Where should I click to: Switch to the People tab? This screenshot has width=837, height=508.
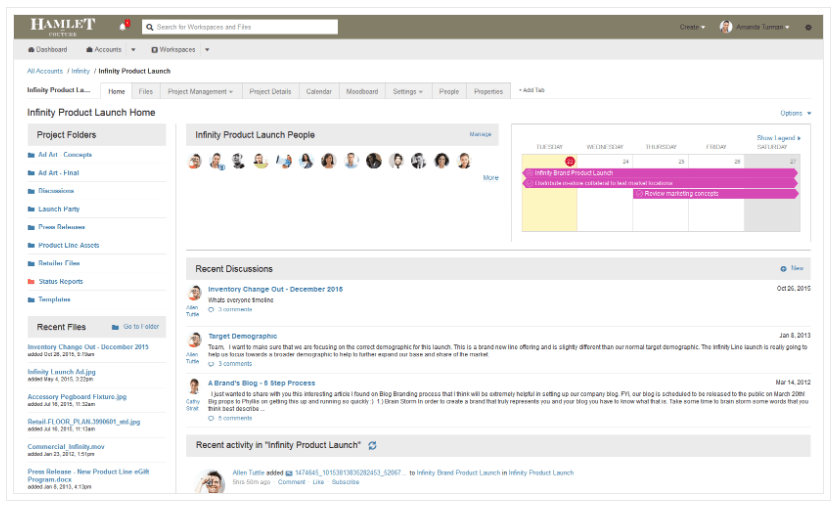pos(449,91)
